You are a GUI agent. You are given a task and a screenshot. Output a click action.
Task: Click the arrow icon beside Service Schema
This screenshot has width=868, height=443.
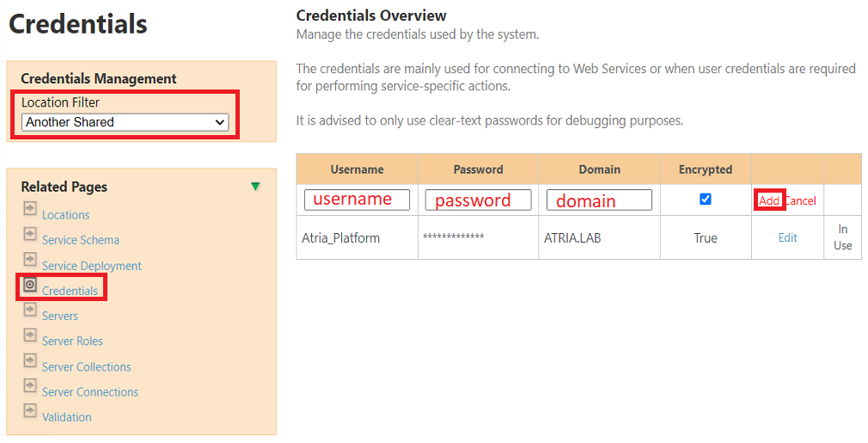point(30,234)
